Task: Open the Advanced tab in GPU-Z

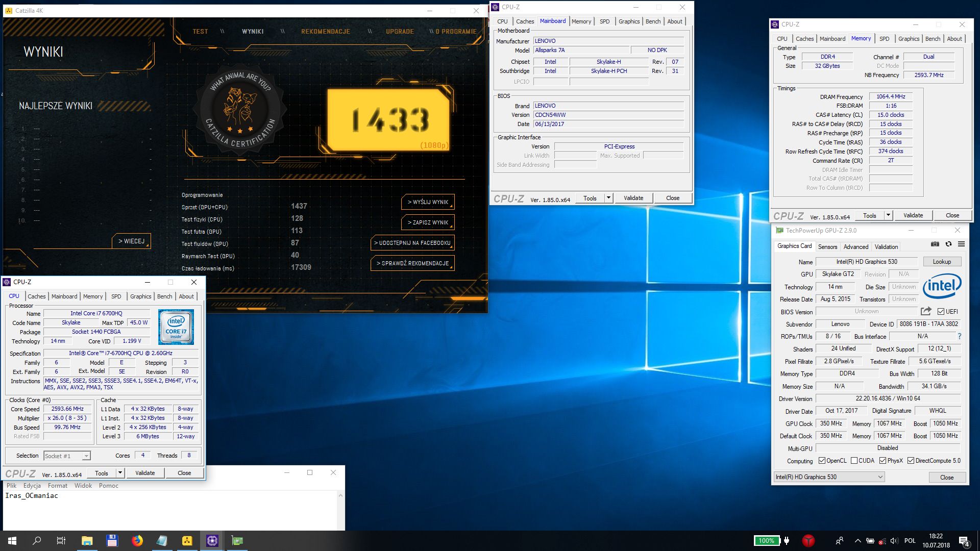Action: point(855,247)
